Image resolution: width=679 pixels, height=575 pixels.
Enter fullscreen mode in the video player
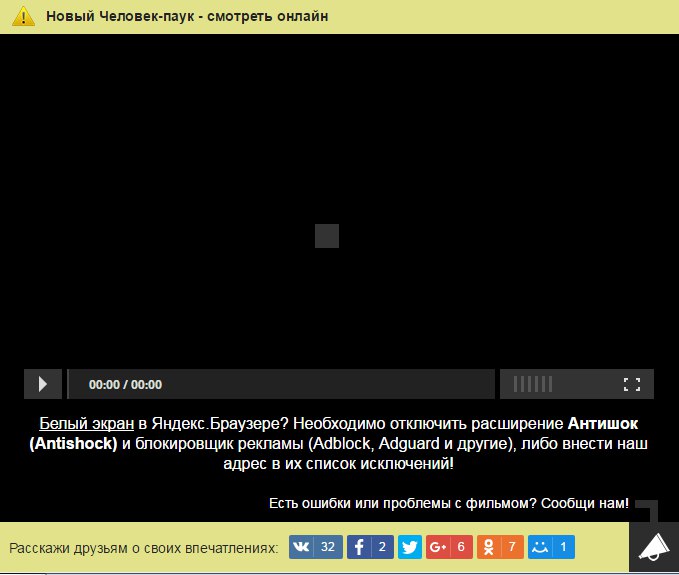coord(631,384)
